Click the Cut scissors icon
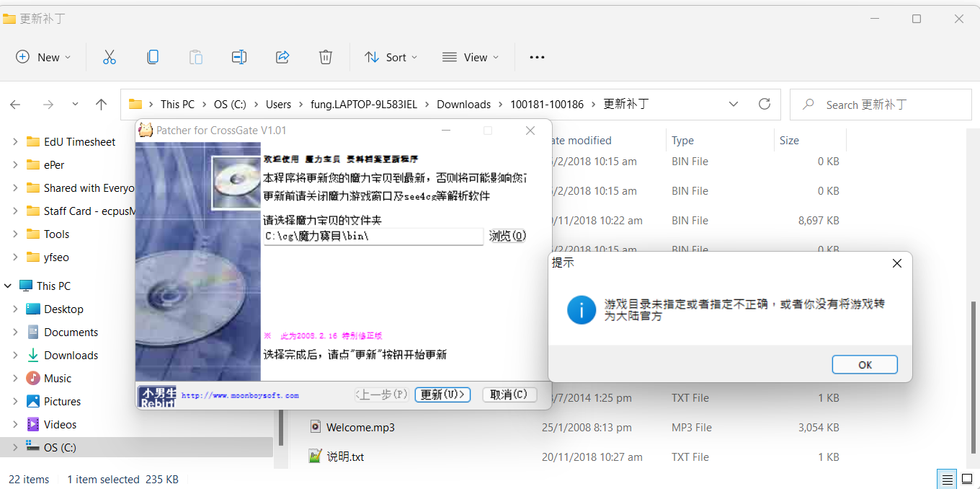Screen dimensions: 980x489 coord(110,57)
